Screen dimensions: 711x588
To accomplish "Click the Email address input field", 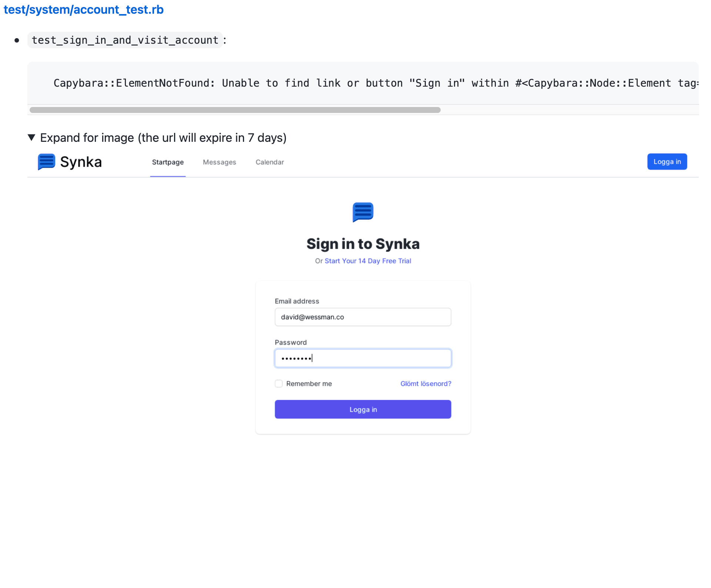I will click(363, 317).
